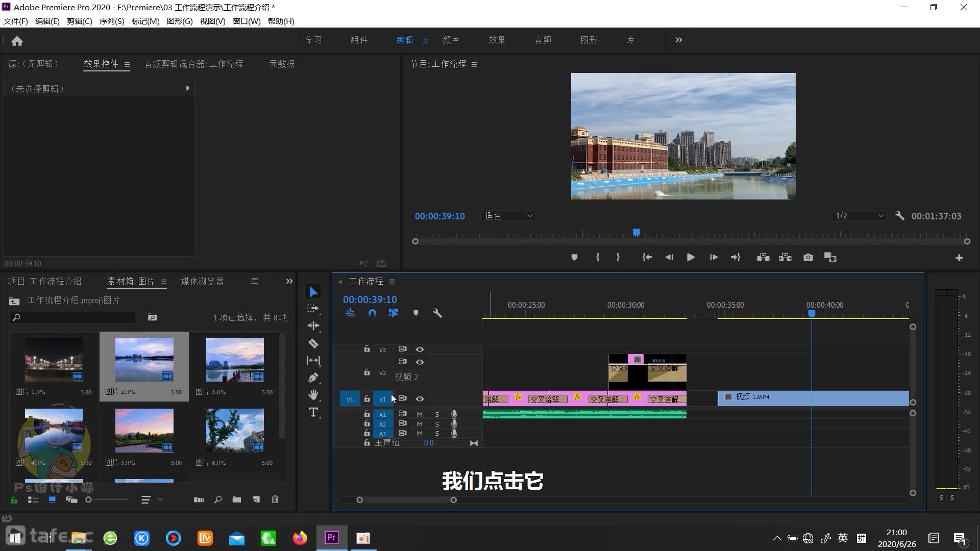The height and width of the screenshot is (551, 980).
Task: Add marker in the program monitor
Action: 574,258
